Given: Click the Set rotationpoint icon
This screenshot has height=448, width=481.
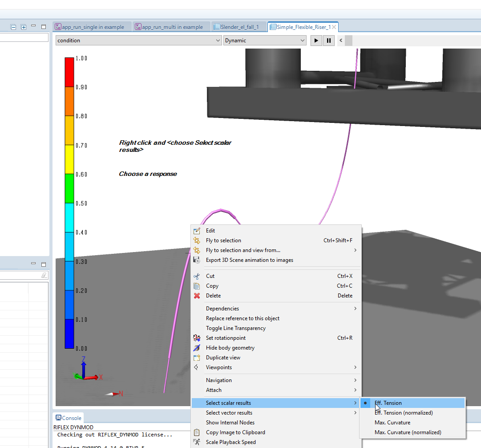Looking at the screenshot, I should 197,338.
